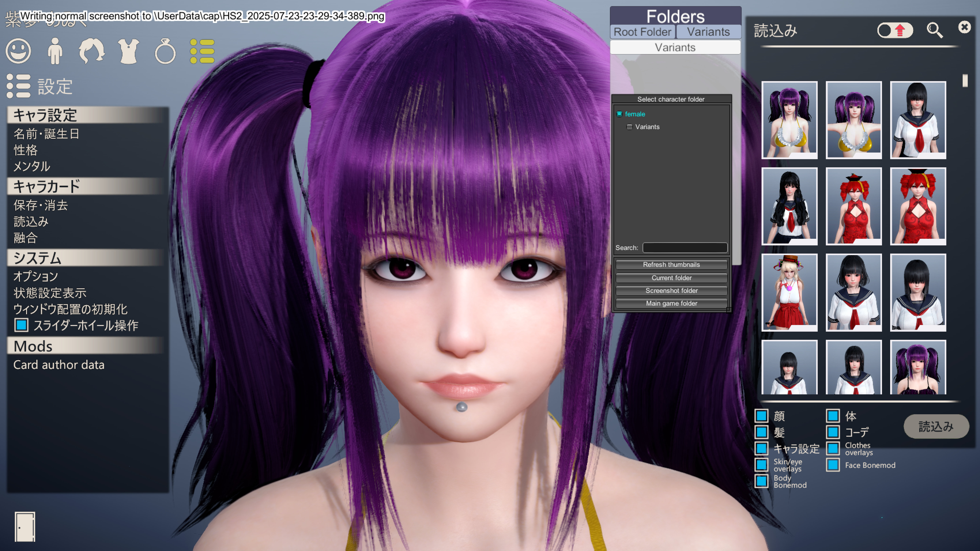Image resolution: width=980 pixels, height=551 pixels.
Task: Click ウィンドウ配置の初期化
Action: tap(70, 309)
